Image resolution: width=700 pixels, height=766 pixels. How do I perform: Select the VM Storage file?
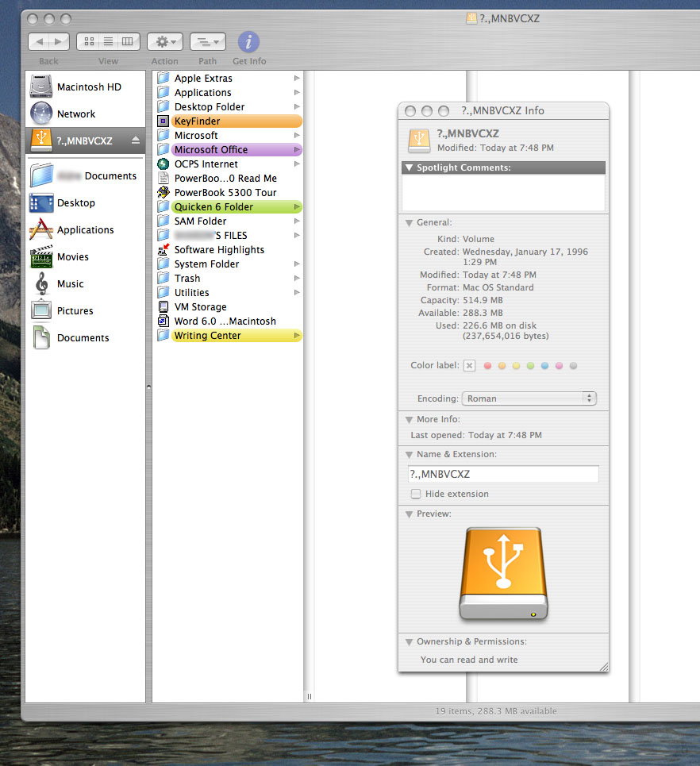pyautogui.click(x=229, y=306)
